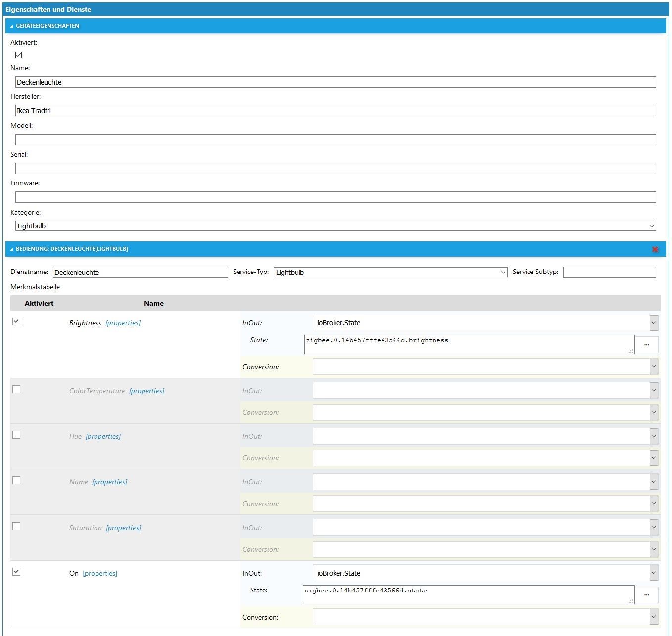Open the Name Conversion dropdown
Viewport: 672px width, 636px height.
pyautogui.click(x=485, y=503)
